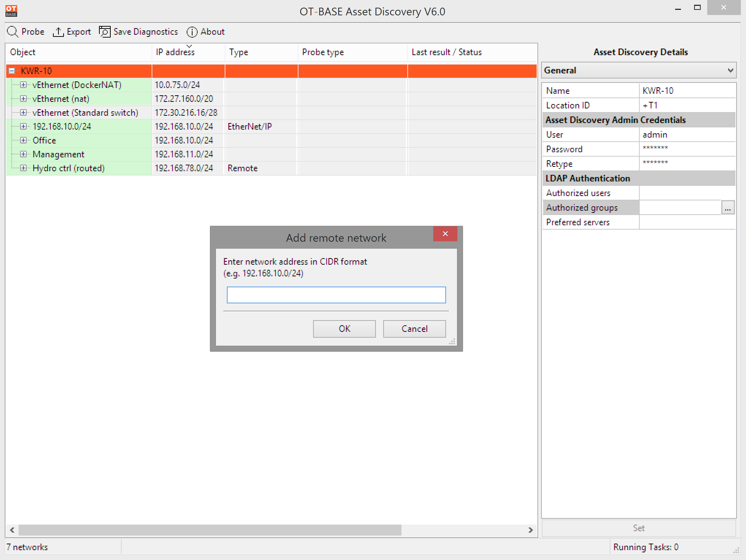
Task: Click the Authorized groups value field
Action: (x=680, y=207)
